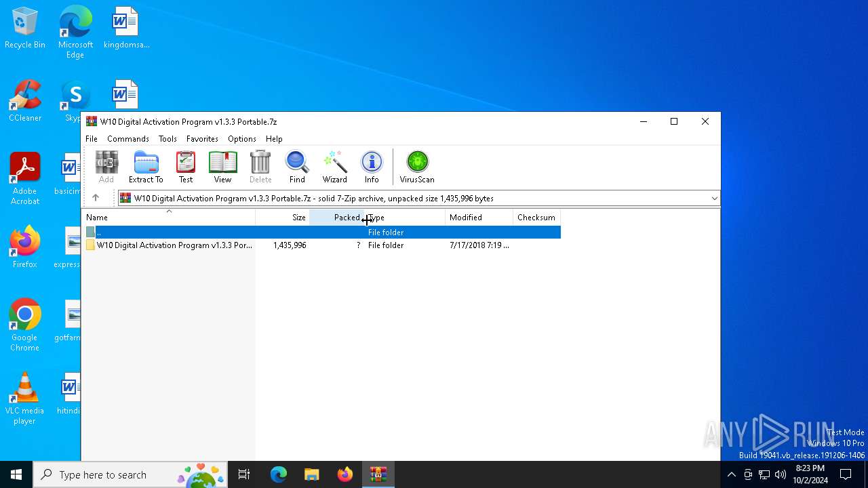The width and height of the screenshot is (868, 488).
Task: Click WinRAR taskbar button
Action: (378, 474)
